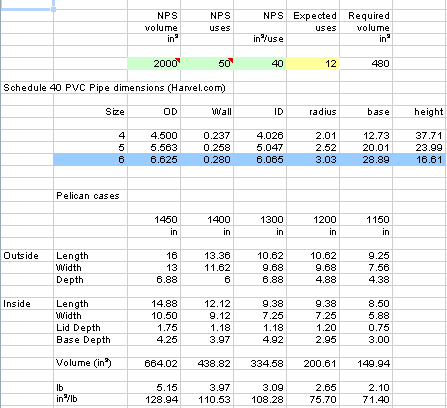447x408 pixels.
Task: Select in³/lb value 110.53
Action: coord(215,399)
